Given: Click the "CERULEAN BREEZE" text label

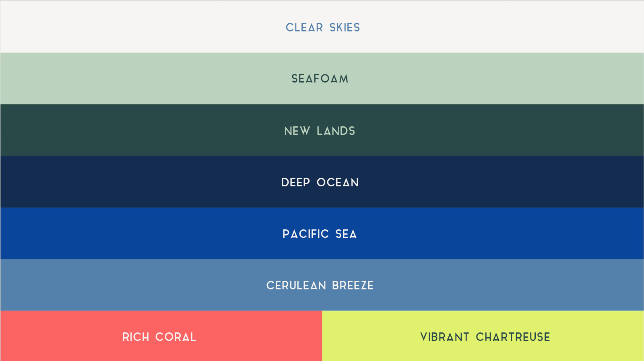Looking at the screenshot, I should (320, 285).
